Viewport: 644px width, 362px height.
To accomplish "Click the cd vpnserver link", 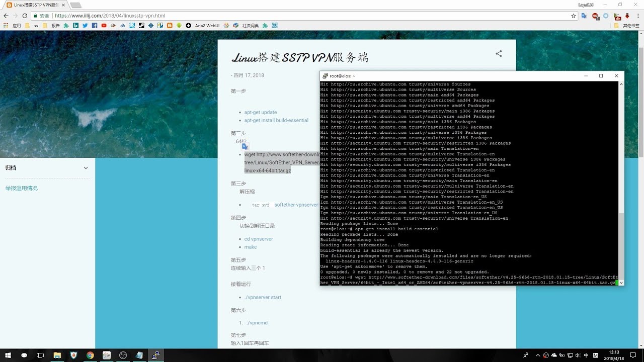I will pyautogui.click(x=259, y=239).
